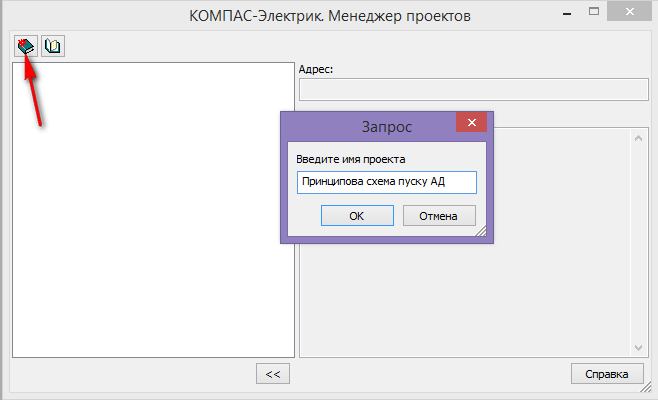Viewport: 658px width, 400px height.
Task: Click the project name input field
Action: click(386, 182)
